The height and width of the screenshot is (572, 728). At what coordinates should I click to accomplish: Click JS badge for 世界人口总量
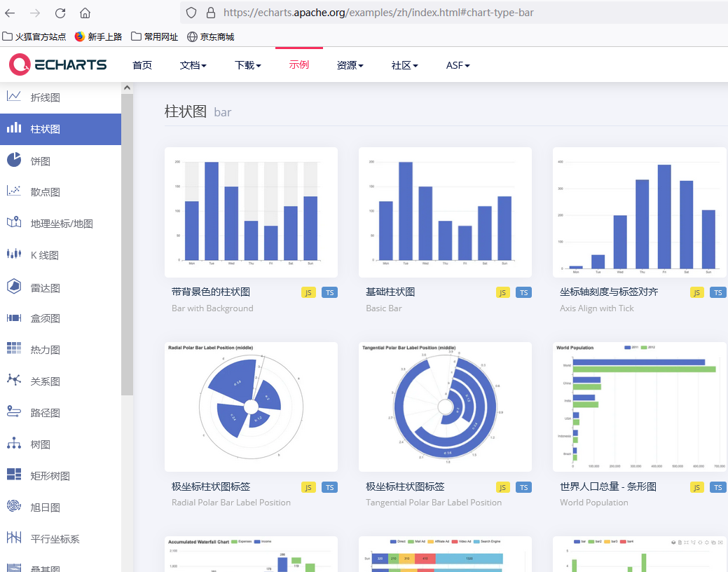(x=697, y=487)
